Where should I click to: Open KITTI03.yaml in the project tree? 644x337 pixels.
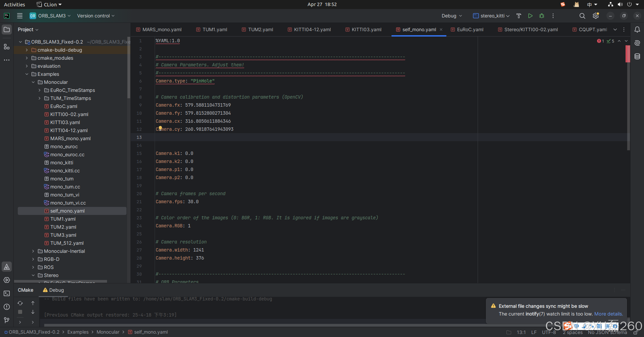click(x=65, y=122)
